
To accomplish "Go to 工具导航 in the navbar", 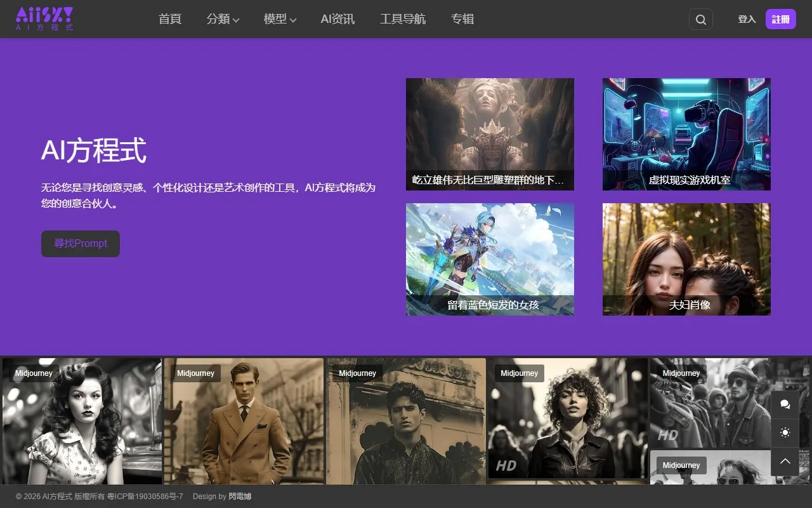I will click(x=403, y=19).
